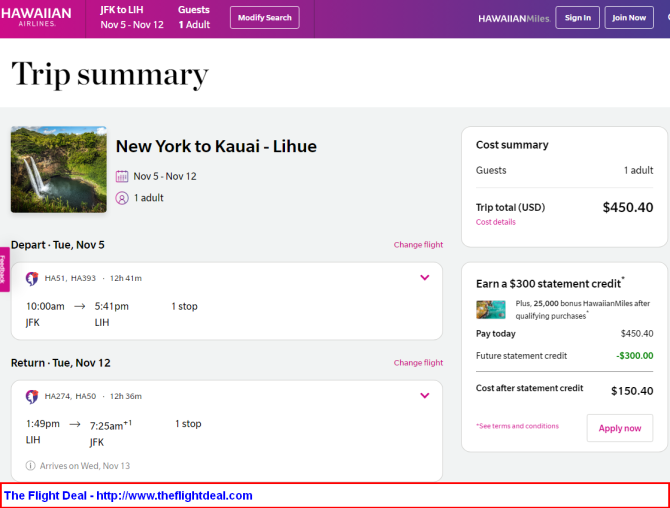Click the HawaiianMiles logo in header
The width and height of the screenshot is (670, 508).
coord(514,18)
